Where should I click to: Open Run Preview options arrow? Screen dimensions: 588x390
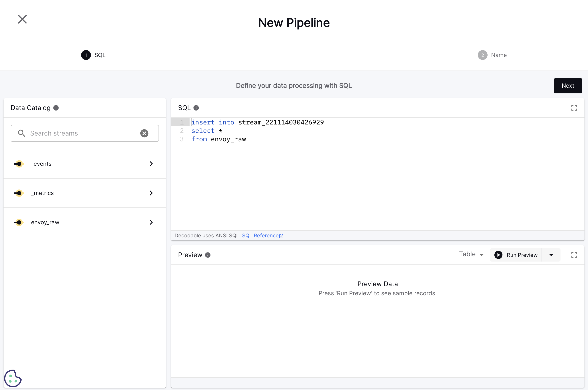tap(551, 255)
